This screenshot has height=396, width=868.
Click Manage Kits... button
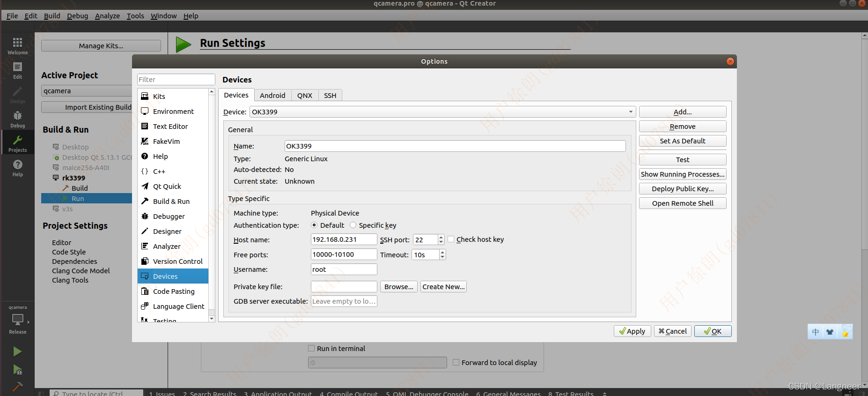click(101, 46)
